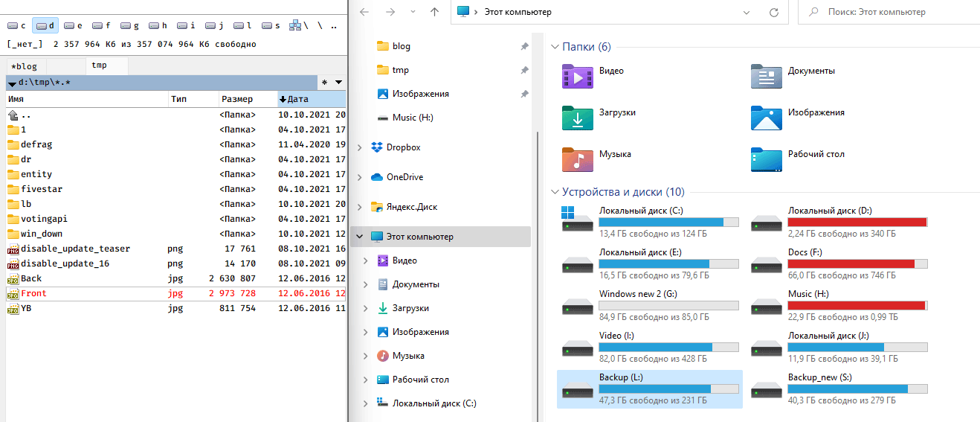
Task: Expand the Dropbox tree node
Action: [x=360, y=147]
